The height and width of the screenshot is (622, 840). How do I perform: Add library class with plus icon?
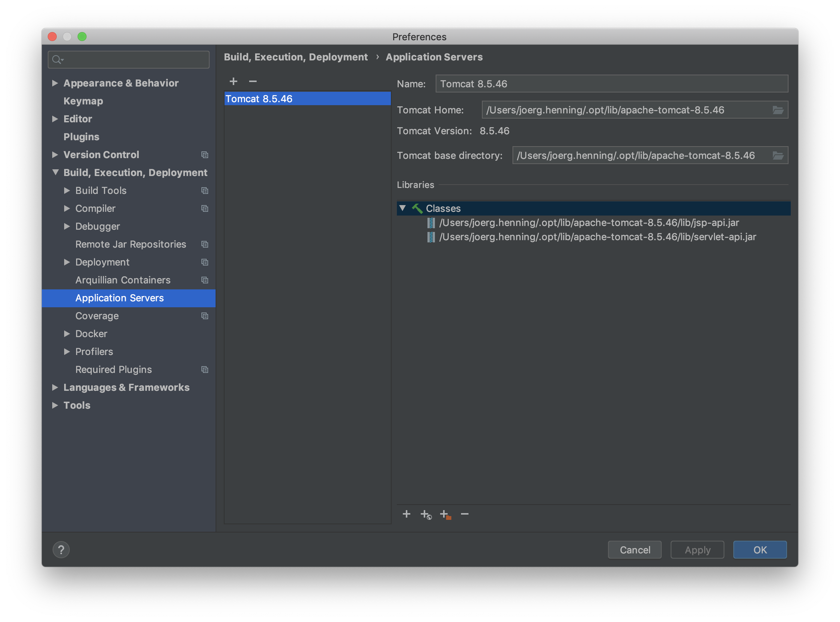tap(406, 514)
